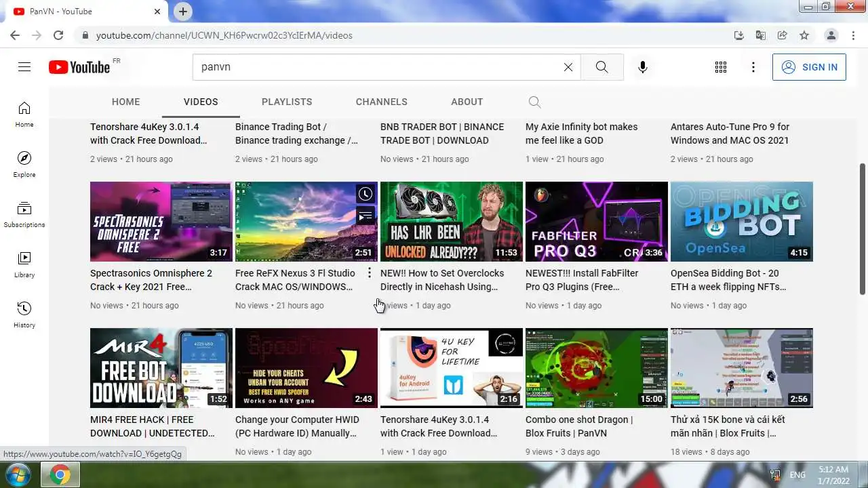This screenshot has width=868, height=488.
Task: Open 4uKey for Android thumbnail
Action: [x=452, y=368]
